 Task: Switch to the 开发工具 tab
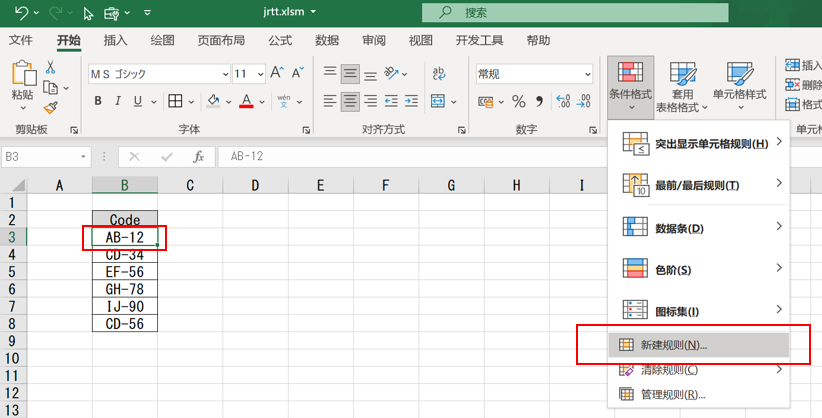tap(479, 40)
